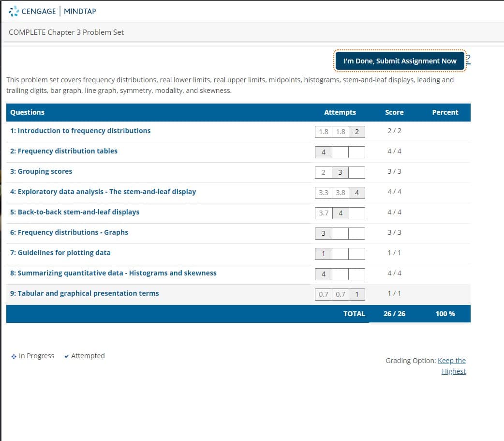Viewport: 504px width, 441px height.
Task: Open the stem-and-leaf display question
Action: pyautogui.click(x=103, y=191)
